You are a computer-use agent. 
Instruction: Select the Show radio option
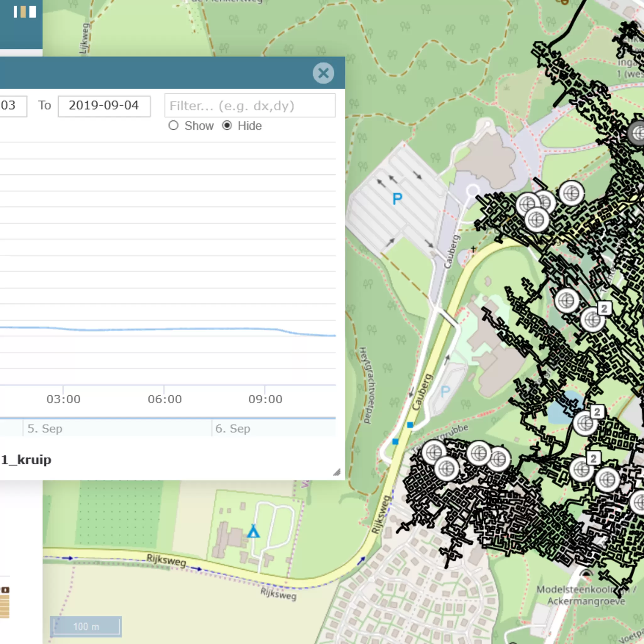[173, 126]
